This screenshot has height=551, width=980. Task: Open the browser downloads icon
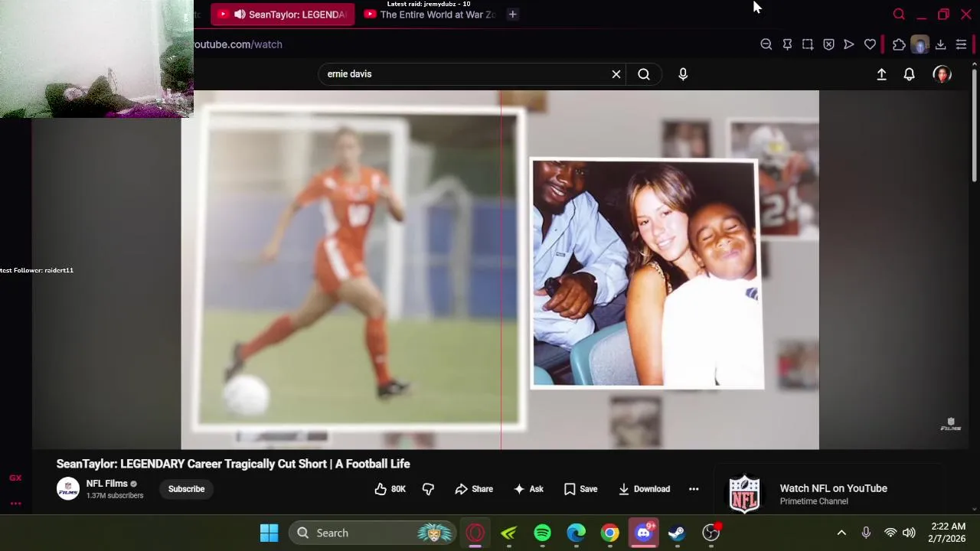click(940, 44)
